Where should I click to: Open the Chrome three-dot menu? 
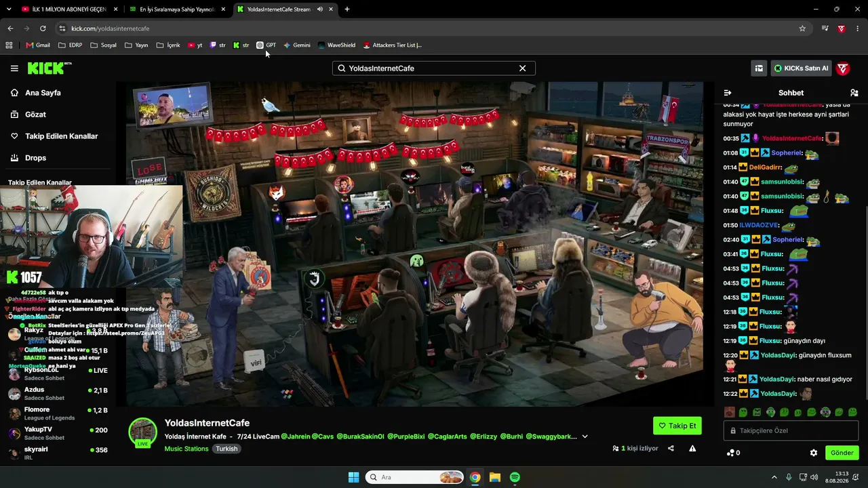tap(858, 28)
